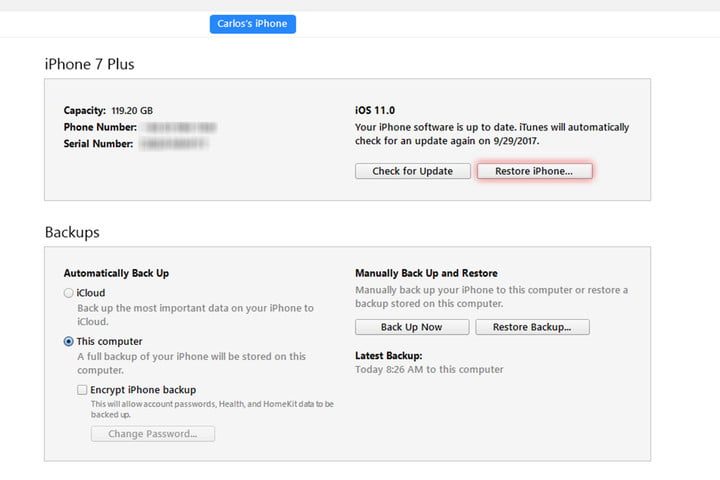Click the Manually Back Up and Restore heading

pyautogui.click(x=426, y=273)
